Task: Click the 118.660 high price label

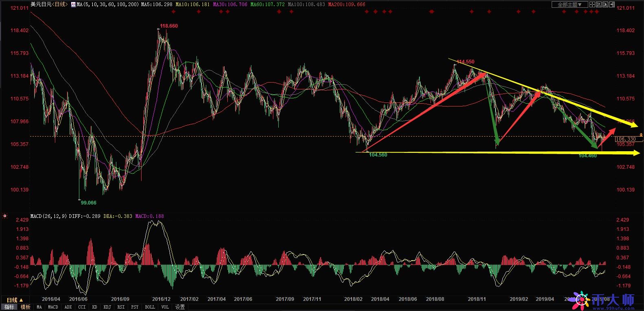Action: [169, 26]
